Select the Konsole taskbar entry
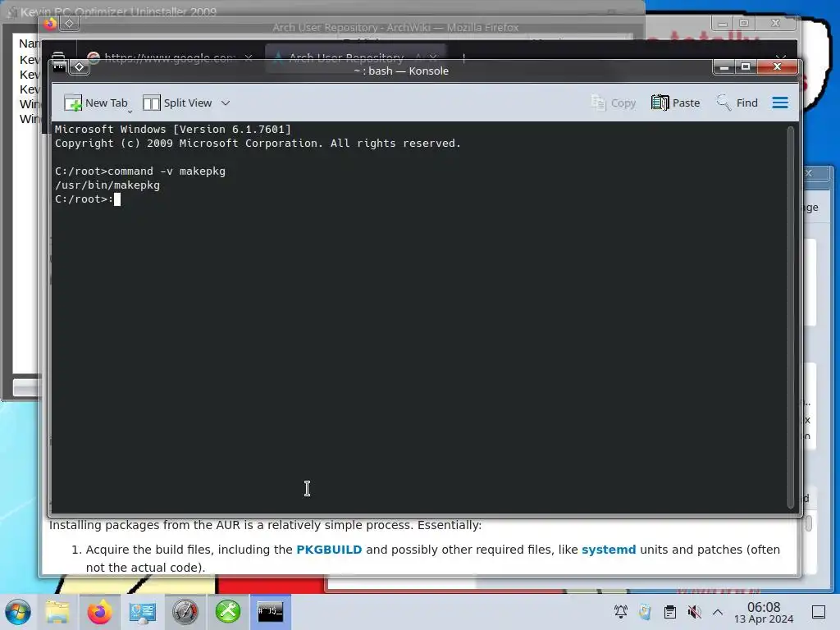This screenshot has height=630, width=840. click(x=271, y=612)
